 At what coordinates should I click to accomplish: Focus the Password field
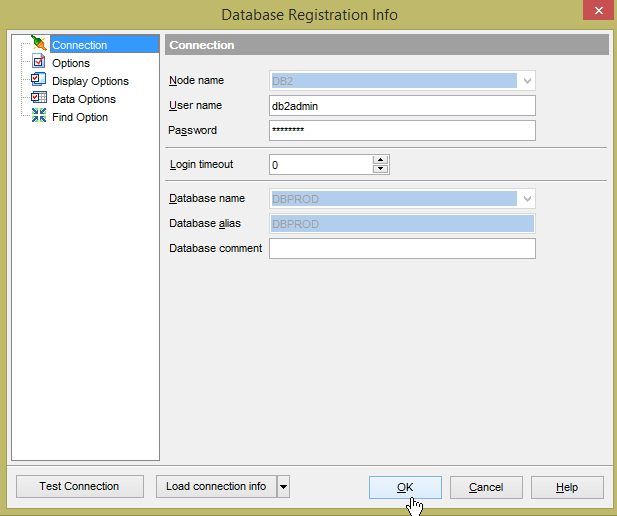402,131
